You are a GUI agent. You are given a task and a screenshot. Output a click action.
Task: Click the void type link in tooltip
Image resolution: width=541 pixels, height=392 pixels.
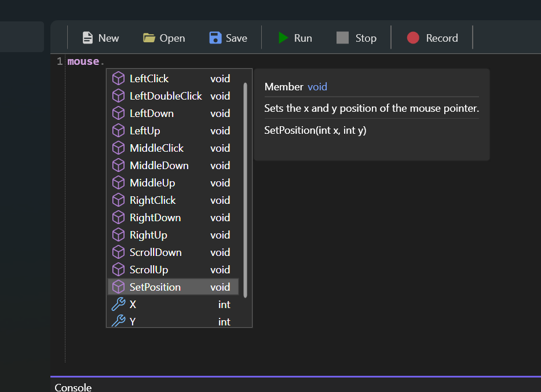317,87
